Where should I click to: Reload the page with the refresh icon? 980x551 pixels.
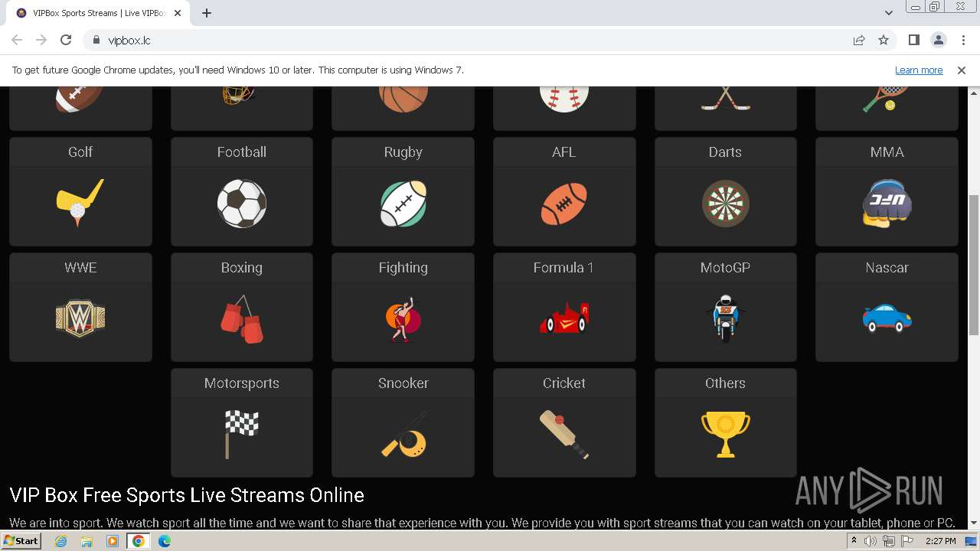[x=66, y=40]
